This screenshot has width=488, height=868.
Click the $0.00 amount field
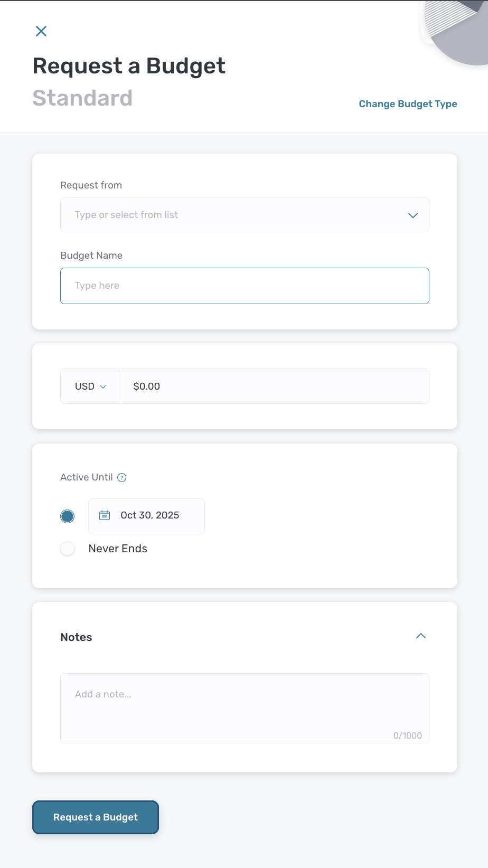point(274,386)
